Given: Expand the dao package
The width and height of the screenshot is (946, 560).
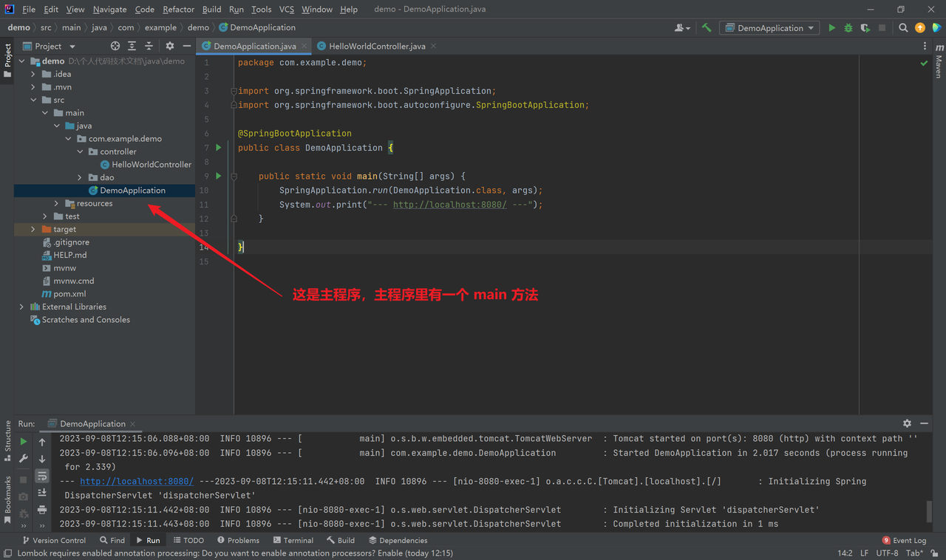Looking at the screenshot, I should (x=81, y=177).
